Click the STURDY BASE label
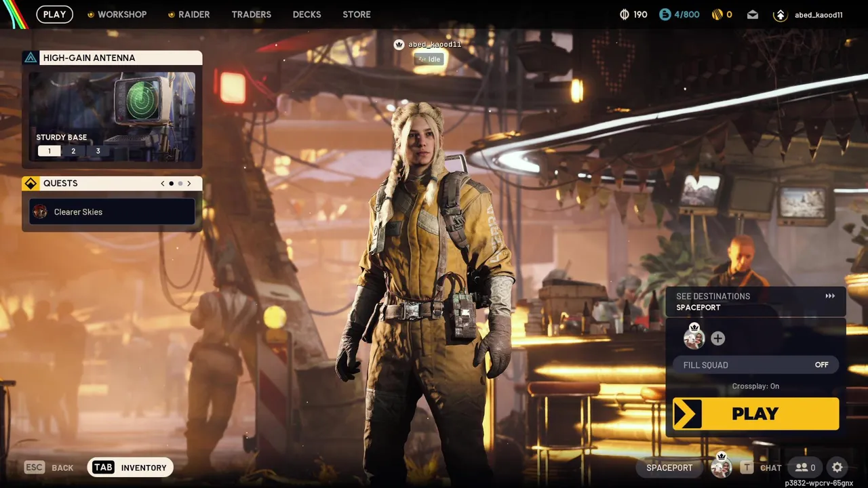 pyautogui.click(x=62, y=138)
